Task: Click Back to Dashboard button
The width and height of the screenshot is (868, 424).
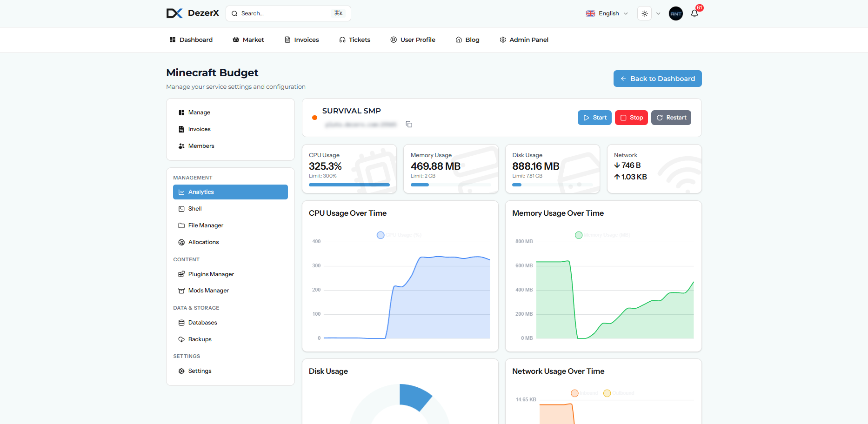Action: 657,79
